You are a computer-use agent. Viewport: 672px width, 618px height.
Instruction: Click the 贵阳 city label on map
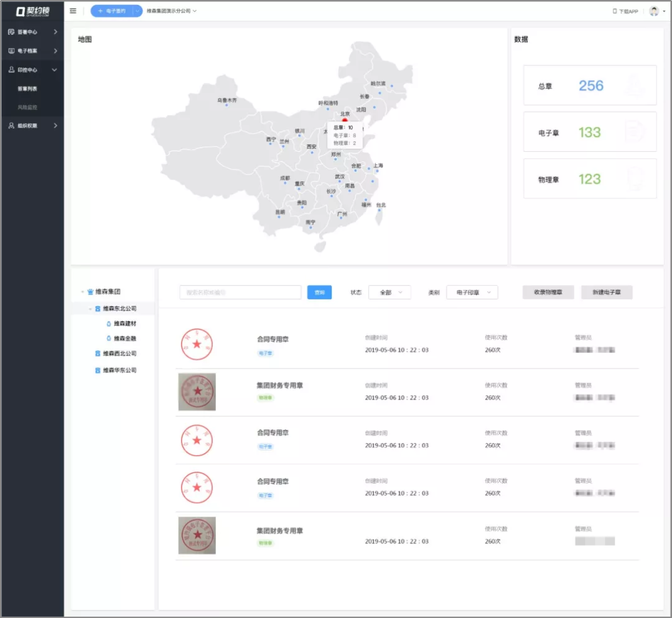[x=302, y=203]
